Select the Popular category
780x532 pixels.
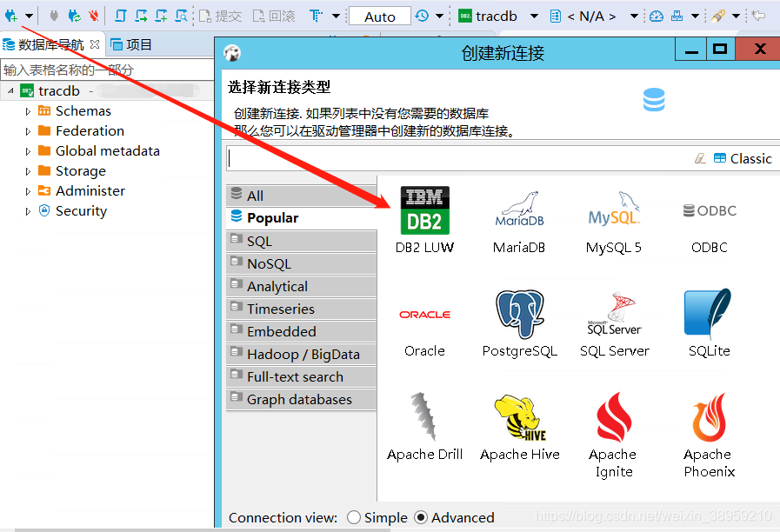302,218
